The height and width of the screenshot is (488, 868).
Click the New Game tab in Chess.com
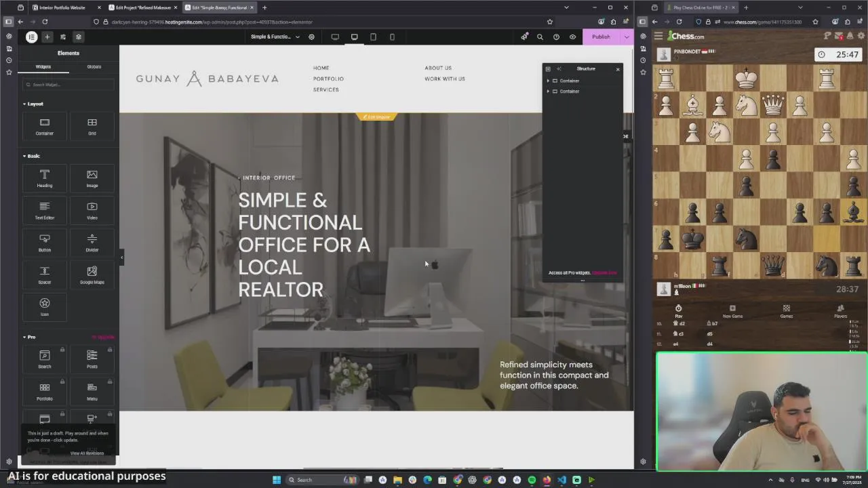732,311
